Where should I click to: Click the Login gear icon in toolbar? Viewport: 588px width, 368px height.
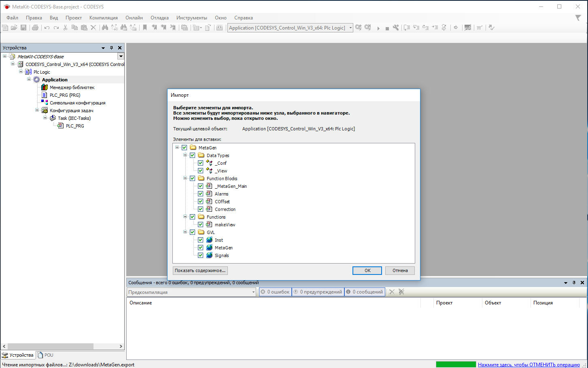tap(359, 28)
